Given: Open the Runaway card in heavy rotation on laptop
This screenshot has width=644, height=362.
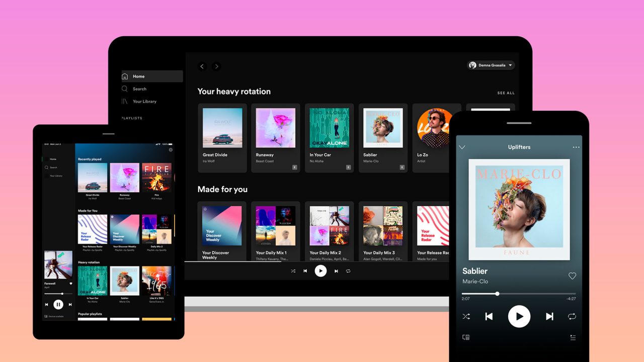Looking at the screenshot, I should (276, 138).
